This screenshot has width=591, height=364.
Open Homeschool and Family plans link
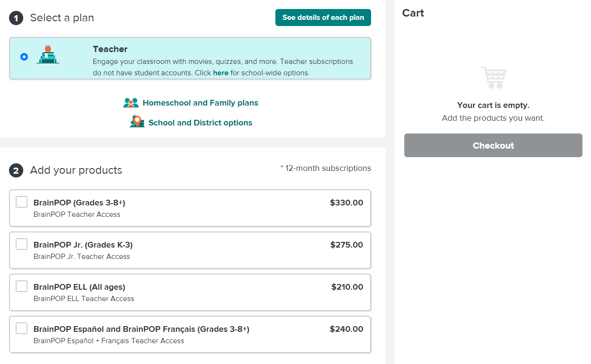(200, 103)
